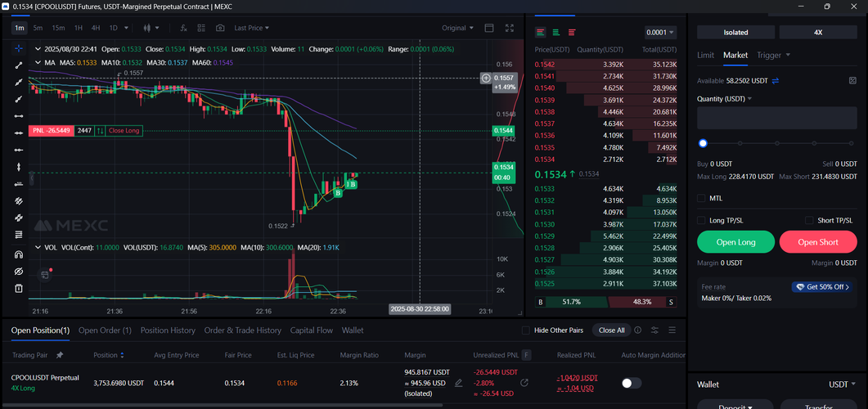The height and width of the screenshot is (409, 868).
Task: Click the transfer arrows next to Available balance
Action: pos(776,81)
